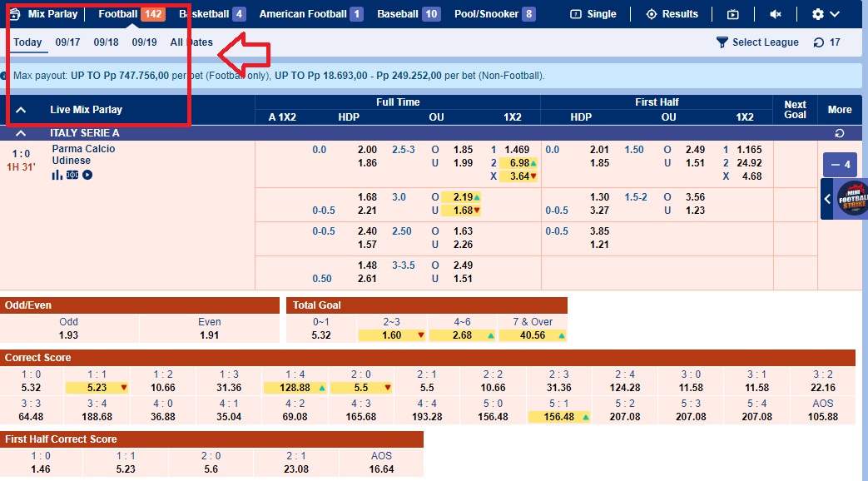Select full time handicap odds 2.00
The image size is (868, 481).
point(367,150)
